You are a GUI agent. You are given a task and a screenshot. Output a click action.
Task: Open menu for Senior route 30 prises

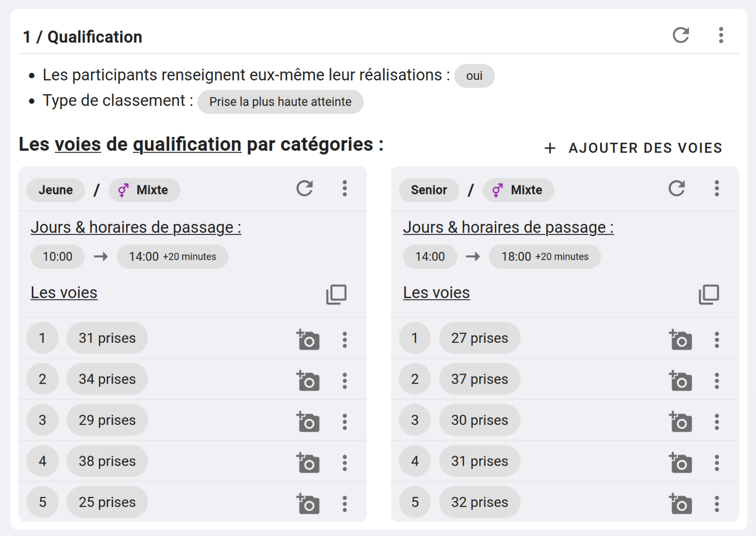coord(717,422)
